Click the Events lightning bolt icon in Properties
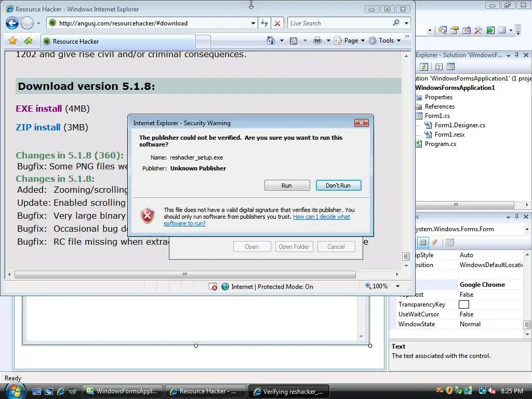This screenshot has width=532, height=399. (435, 242)
